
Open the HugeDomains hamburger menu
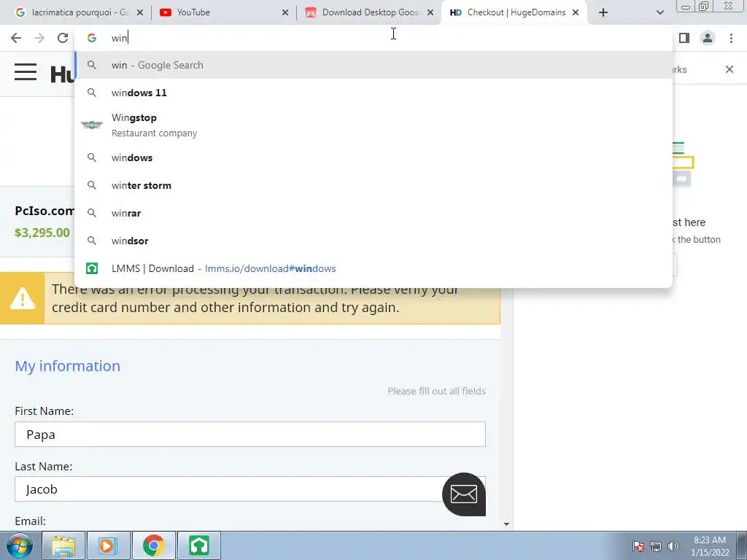click(x=26, y=72)
